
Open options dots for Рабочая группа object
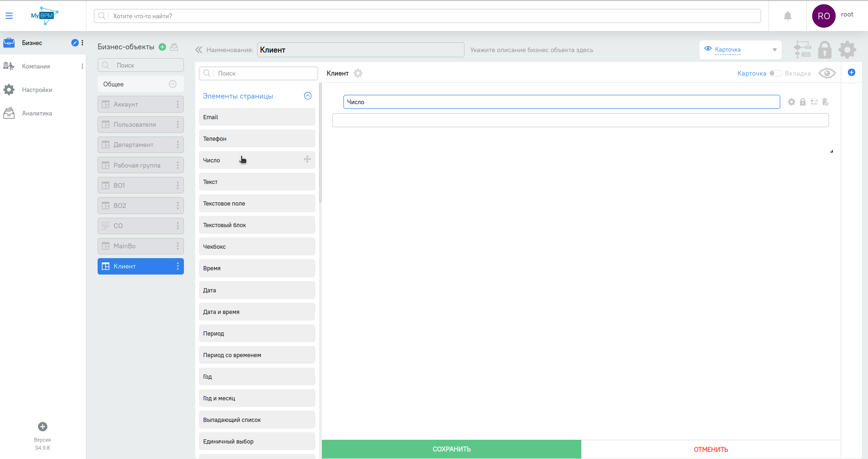(178, 165)
